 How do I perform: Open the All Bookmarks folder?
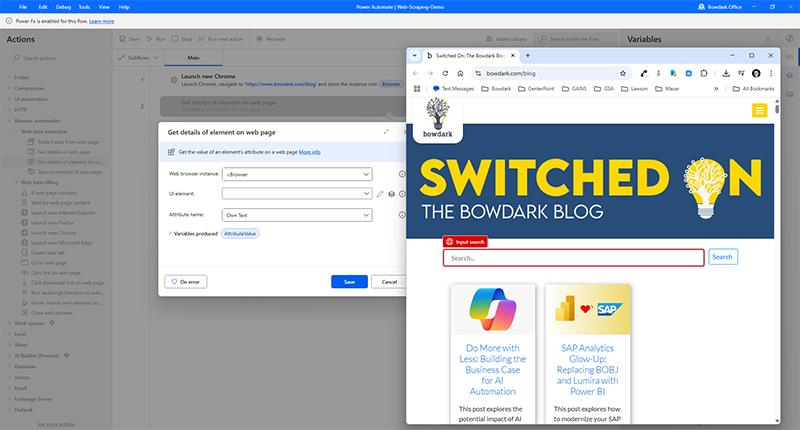coord(753,88)
